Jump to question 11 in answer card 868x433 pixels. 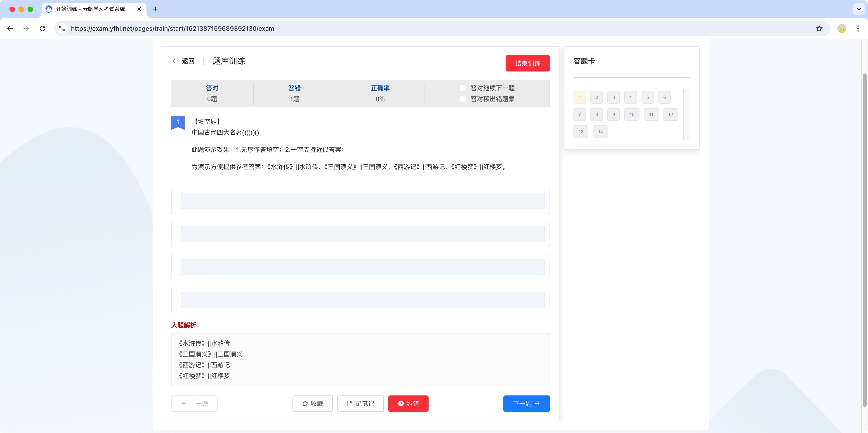pyautogui.click(x=651, y=115)
